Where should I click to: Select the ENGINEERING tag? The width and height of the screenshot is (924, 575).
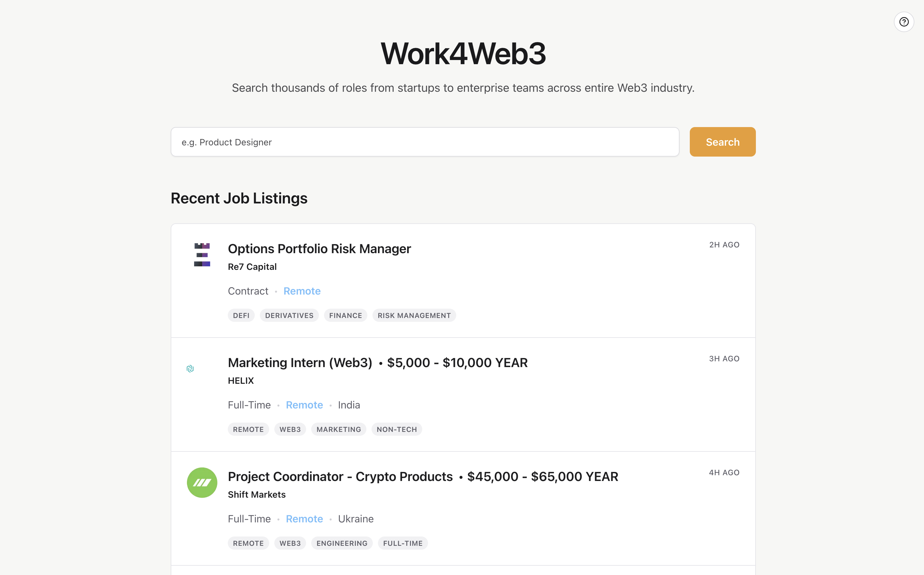pos(341,543)
